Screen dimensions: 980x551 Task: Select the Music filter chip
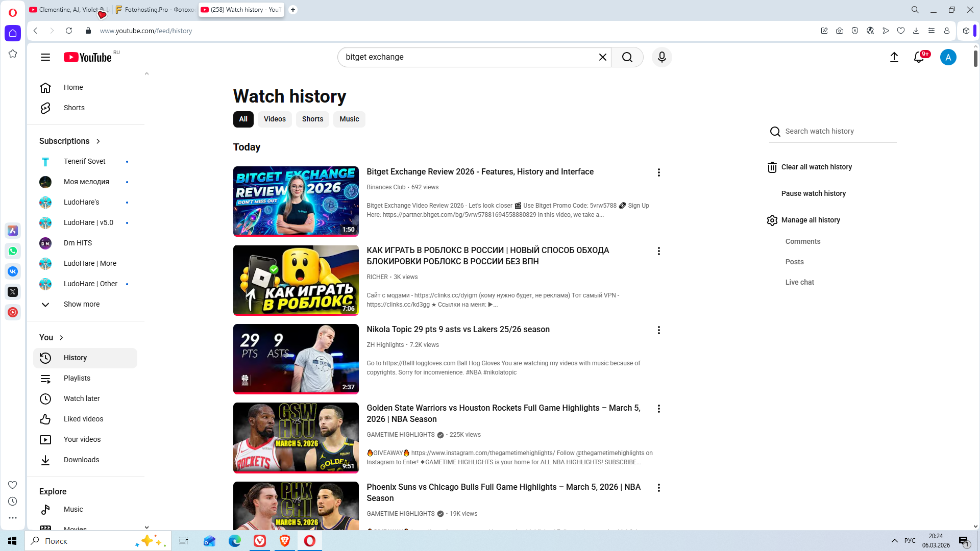(x=349, y=119)
